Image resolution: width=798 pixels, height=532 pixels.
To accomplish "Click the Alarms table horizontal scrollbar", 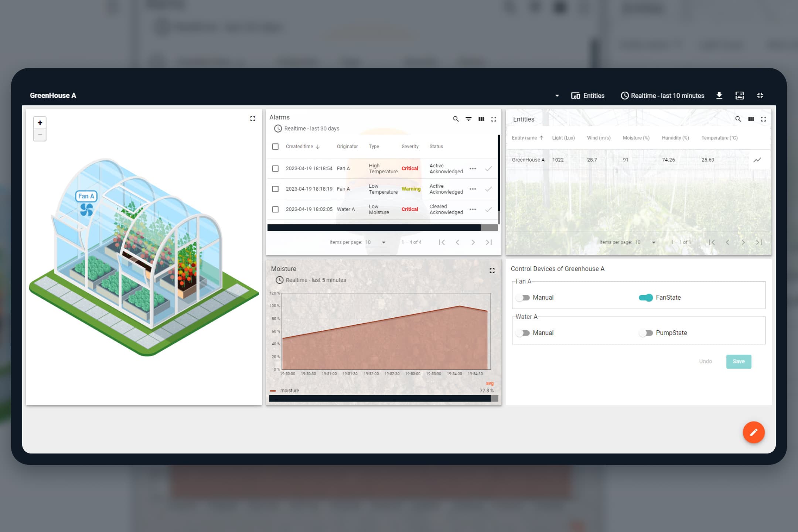I will 374,228.
